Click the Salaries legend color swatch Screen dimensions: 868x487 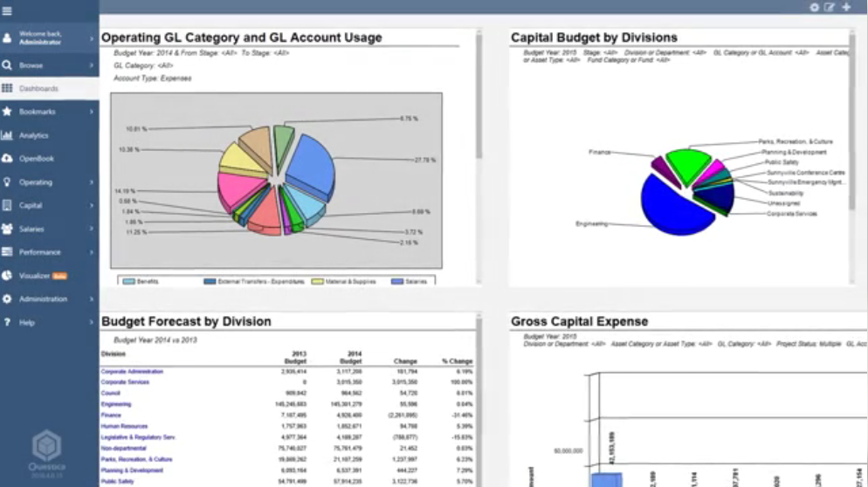(x=397, y=282)
